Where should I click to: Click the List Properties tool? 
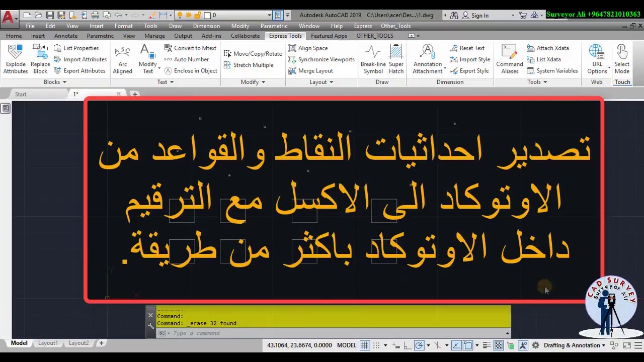tap(76, 48)
